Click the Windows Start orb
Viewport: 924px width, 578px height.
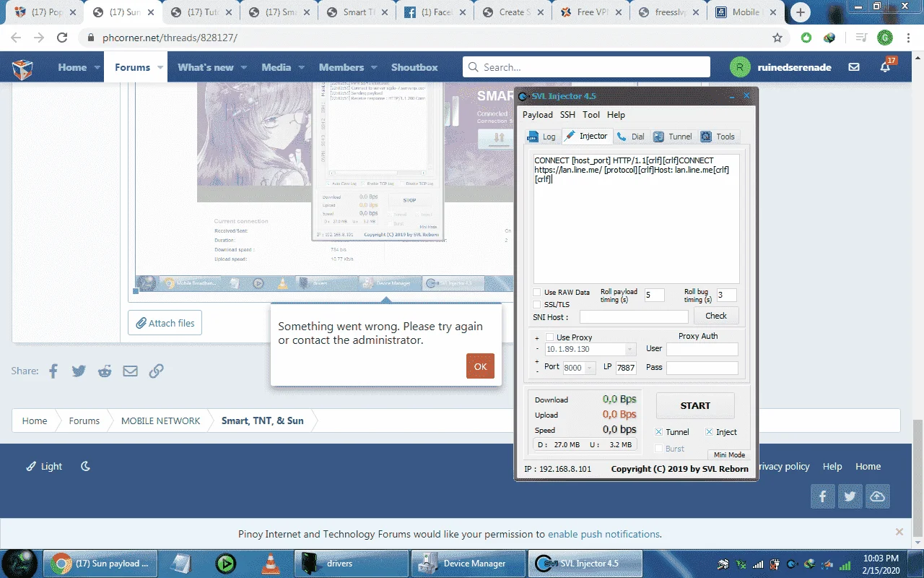tap(19, 563)
